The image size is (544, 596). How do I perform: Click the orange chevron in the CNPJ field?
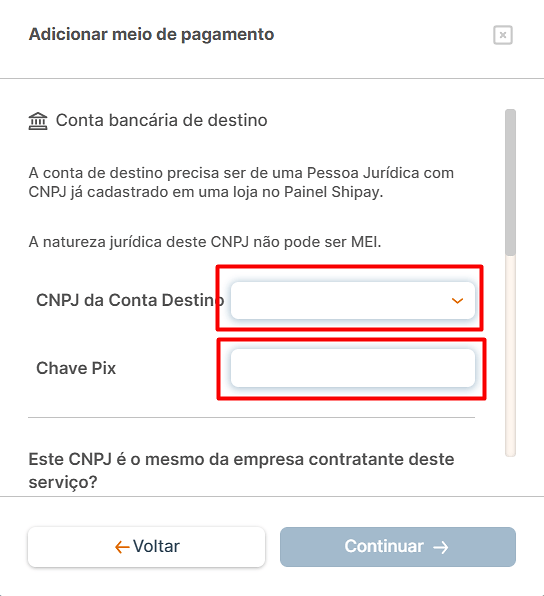(457, 301)
